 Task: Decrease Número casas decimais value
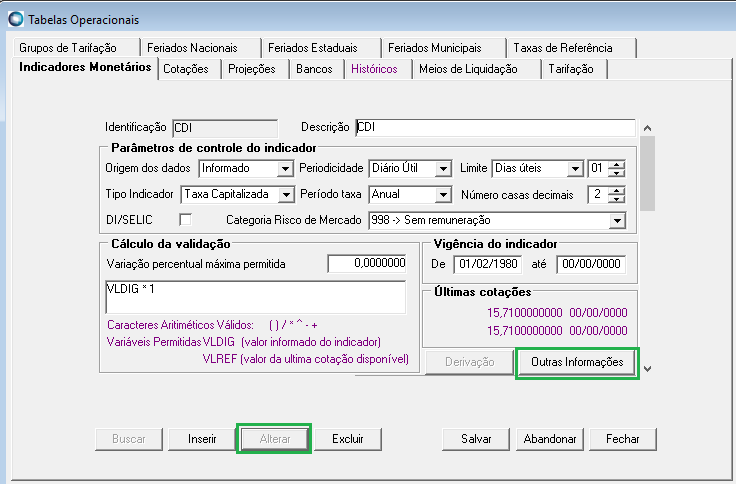616,199
